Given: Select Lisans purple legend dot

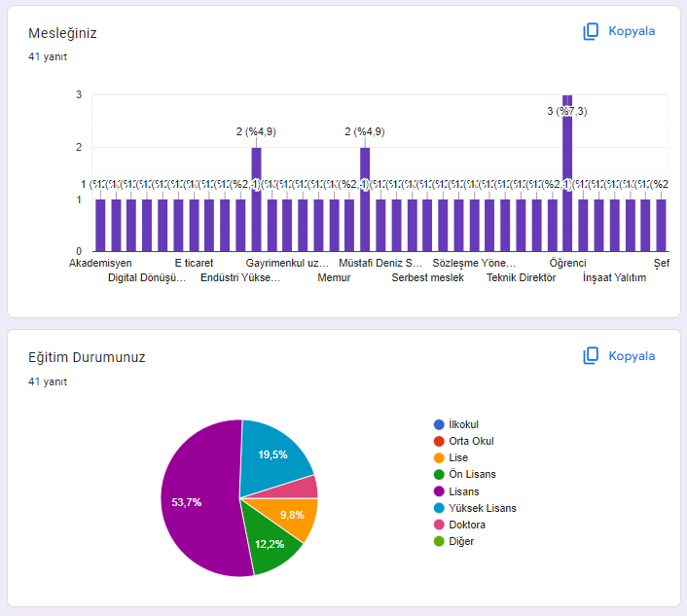Looking at the screenshot, I should click(439, 491).
